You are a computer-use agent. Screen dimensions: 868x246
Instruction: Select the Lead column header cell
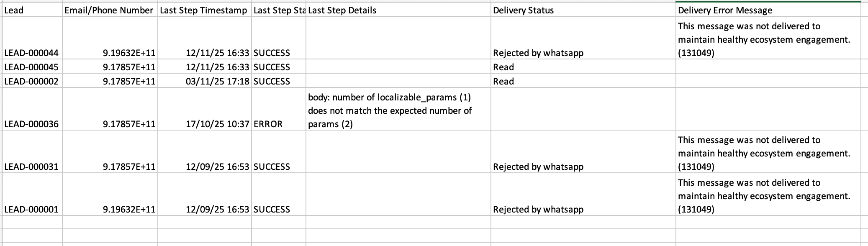32,10
